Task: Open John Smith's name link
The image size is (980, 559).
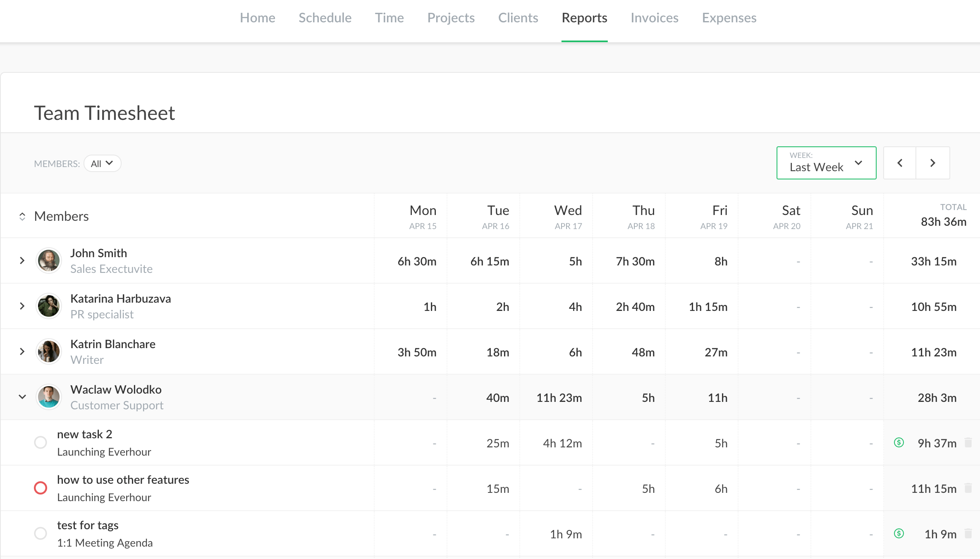Action: [99, 253]
